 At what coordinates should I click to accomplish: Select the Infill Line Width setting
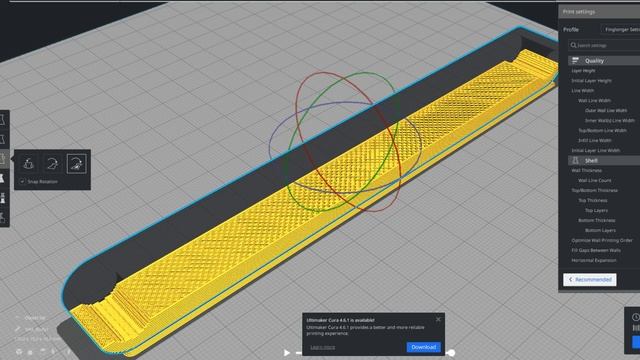tap(595, 140)
